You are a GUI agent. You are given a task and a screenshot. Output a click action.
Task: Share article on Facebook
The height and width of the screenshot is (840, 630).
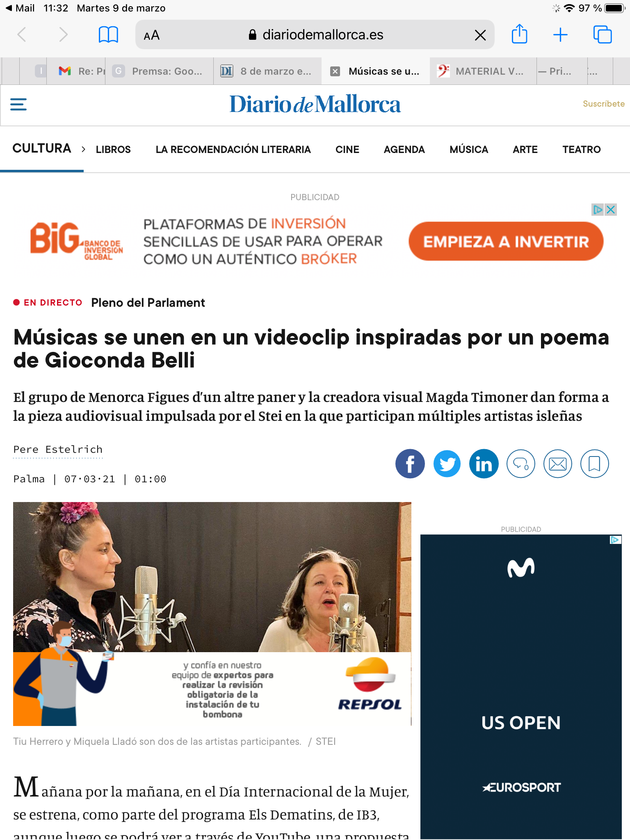point(410,464)
